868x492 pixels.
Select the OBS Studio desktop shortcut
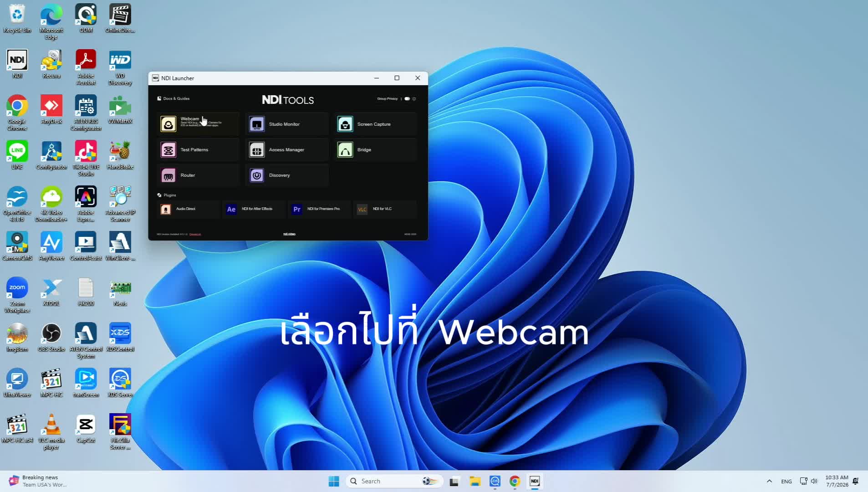click(51, 338)
